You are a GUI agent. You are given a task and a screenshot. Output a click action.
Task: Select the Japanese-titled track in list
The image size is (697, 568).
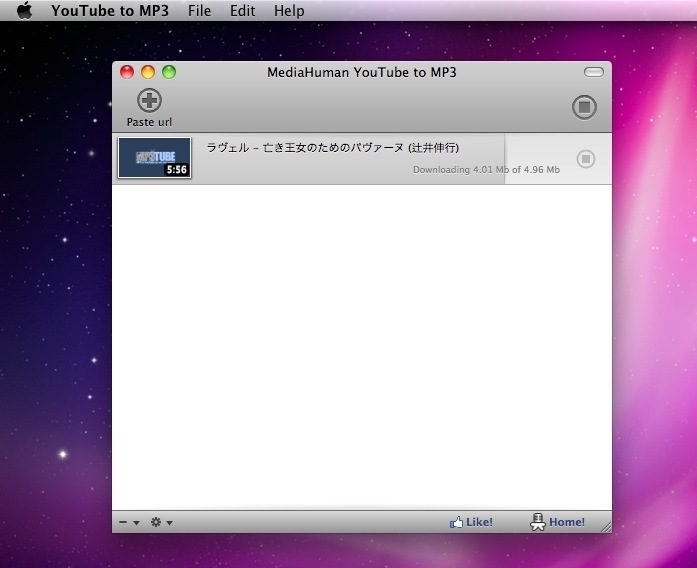pyautogui.click(x=332, y=148)
